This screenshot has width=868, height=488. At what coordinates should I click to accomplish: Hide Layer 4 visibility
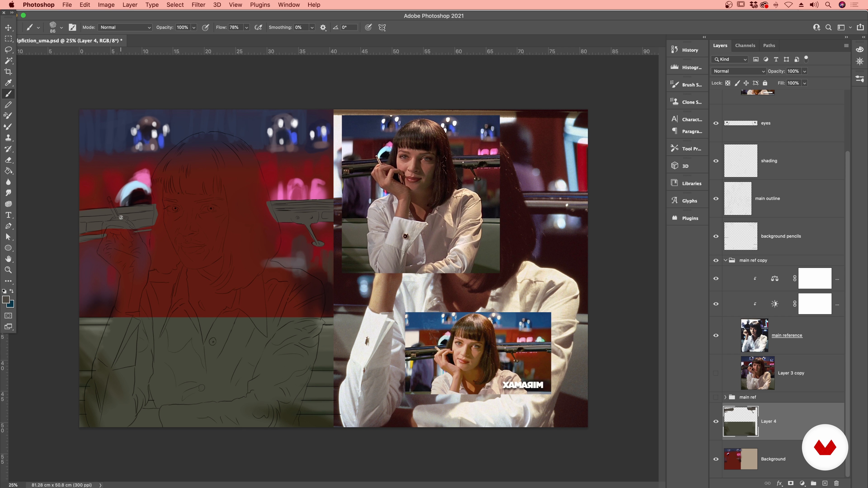[716, 421]
